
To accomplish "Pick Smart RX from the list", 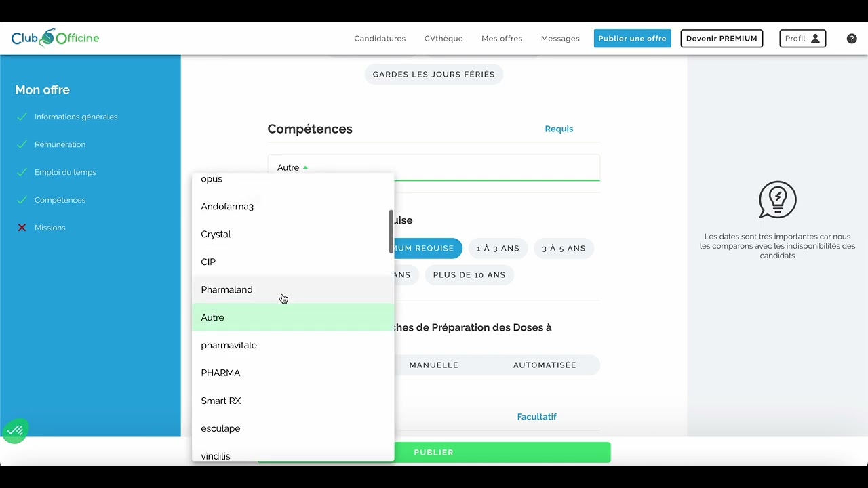I will point(293,401).
